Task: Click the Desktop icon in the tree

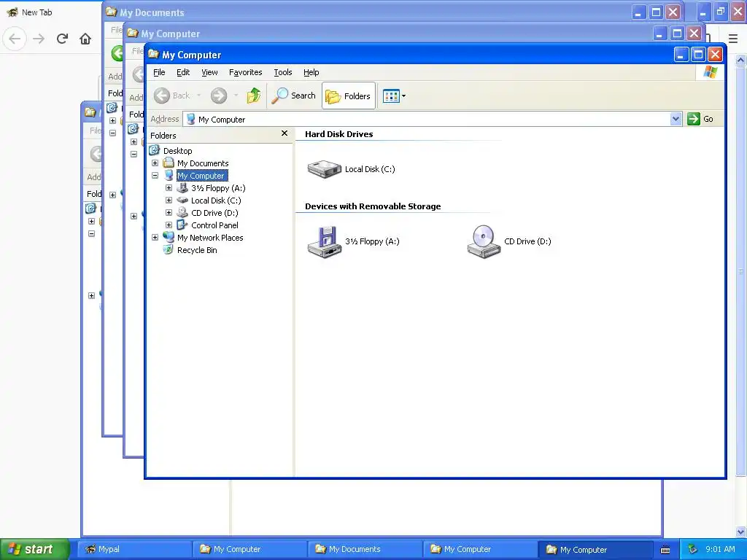Action: (x=155, y=150)
